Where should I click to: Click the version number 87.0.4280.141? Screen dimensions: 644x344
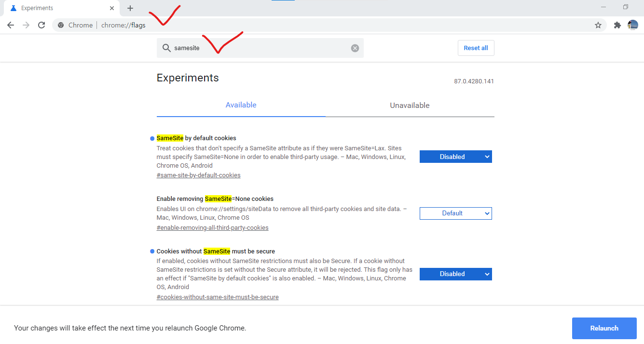pyautogui.click(x=474, y=81)
